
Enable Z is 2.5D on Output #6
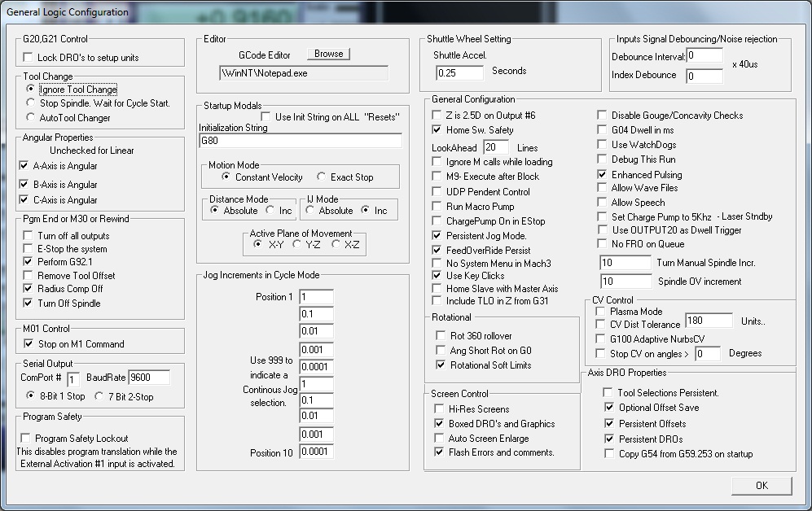tap(437, 115)
